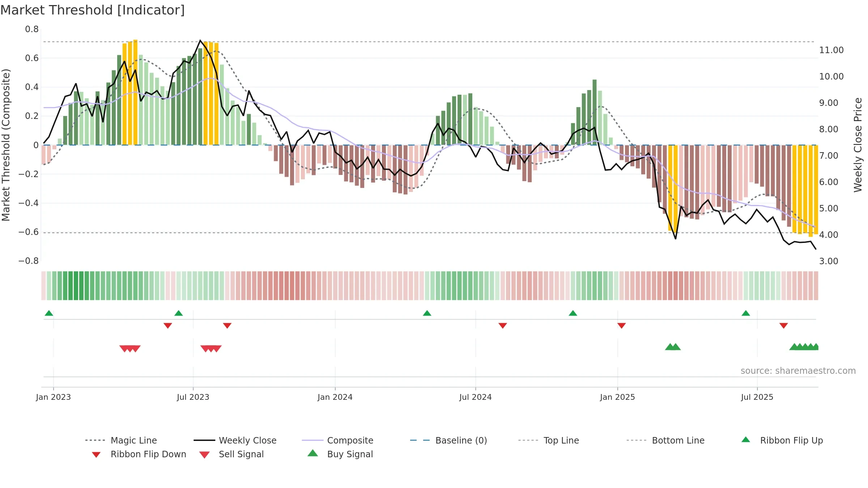The width and height of the screenshot is (868, 488).
Task: Toggle the Baseline (0) legend entry
Action: 448,440
